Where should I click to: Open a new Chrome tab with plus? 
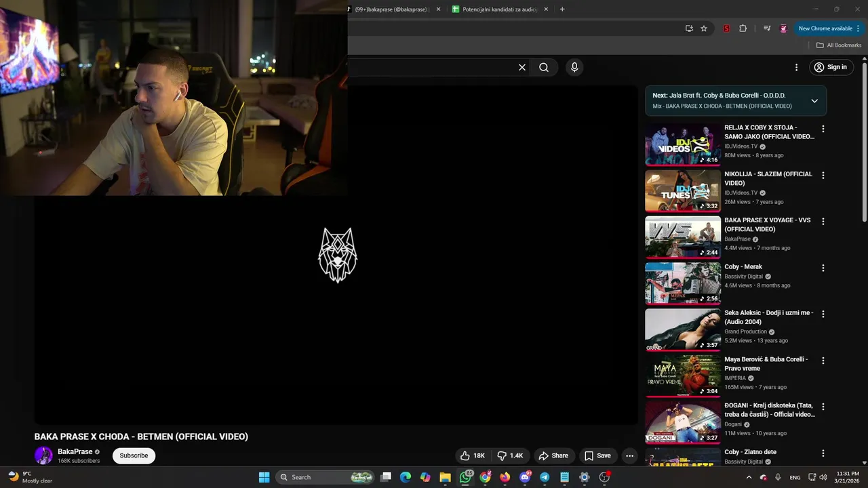(562, 9)
